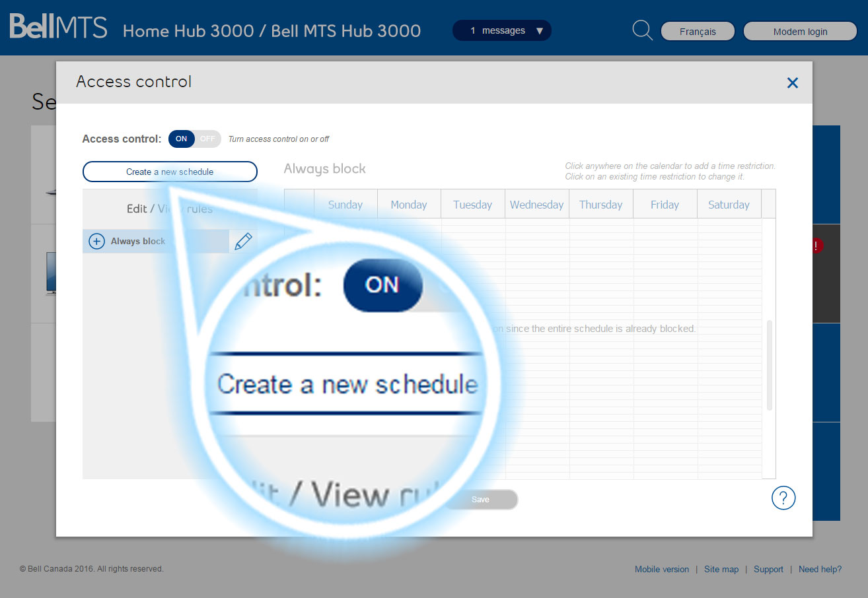
Task: Open the Site map link
Action: click(x=721, y=570)
